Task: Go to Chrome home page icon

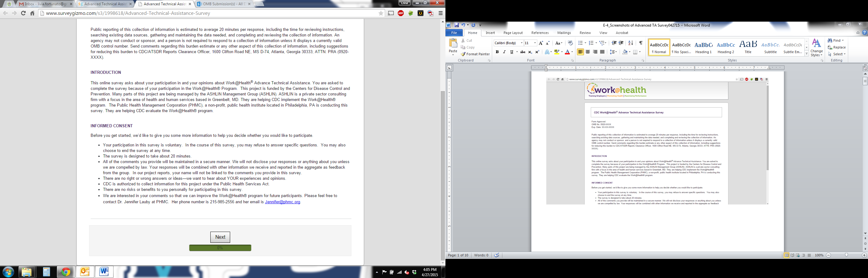Action: pos(32,13)
